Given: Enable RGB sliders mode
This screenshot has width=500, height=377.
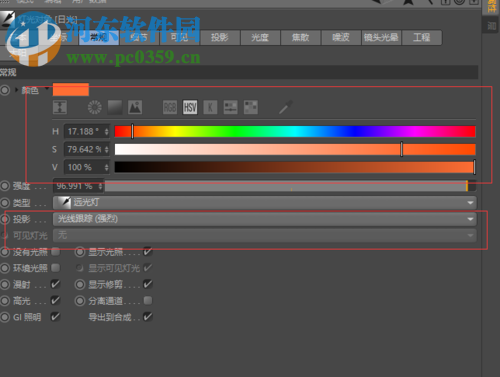Looking at the screenshot, I should (x=170, y=107).
